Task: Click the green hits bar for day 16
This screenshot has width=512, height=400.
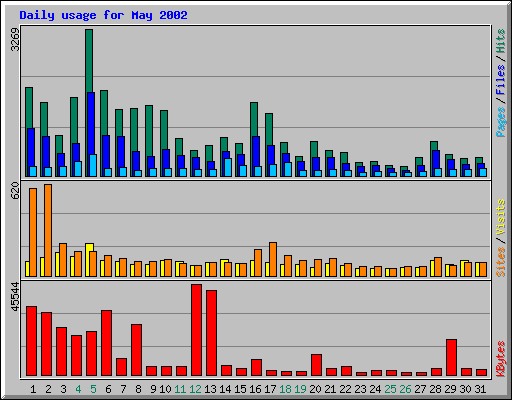Action: click(254, 119)
